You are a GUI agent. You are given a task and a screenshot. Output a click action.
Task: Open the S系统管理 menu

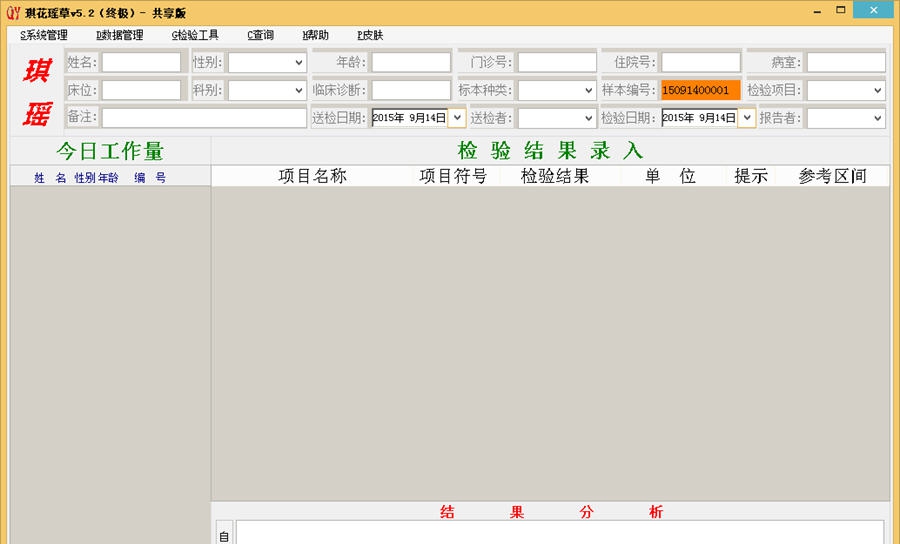44,35
